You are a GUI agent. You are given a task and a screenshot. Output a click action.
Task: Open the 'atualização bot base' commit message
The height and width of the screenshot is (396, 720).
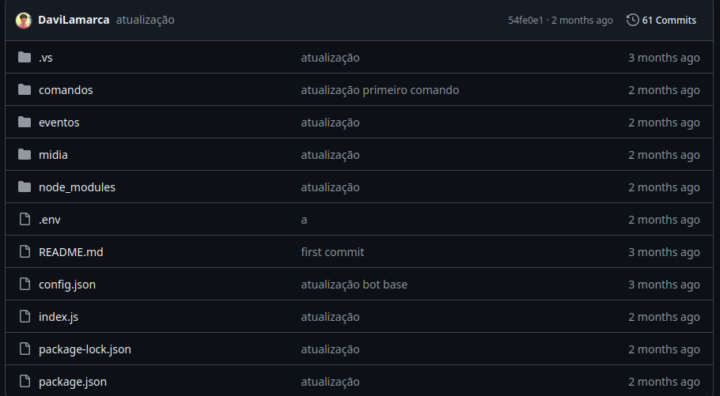coord(354,284)
